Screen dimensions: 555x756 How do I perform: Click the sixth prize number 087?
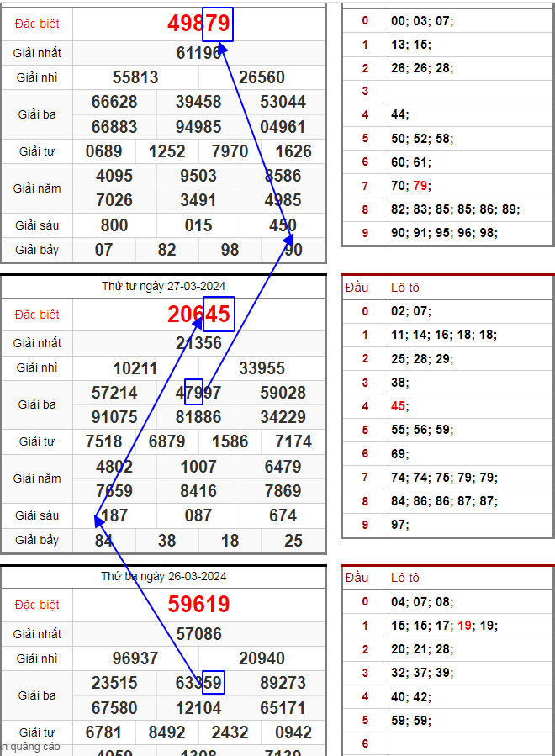click(x=198, y=515)
